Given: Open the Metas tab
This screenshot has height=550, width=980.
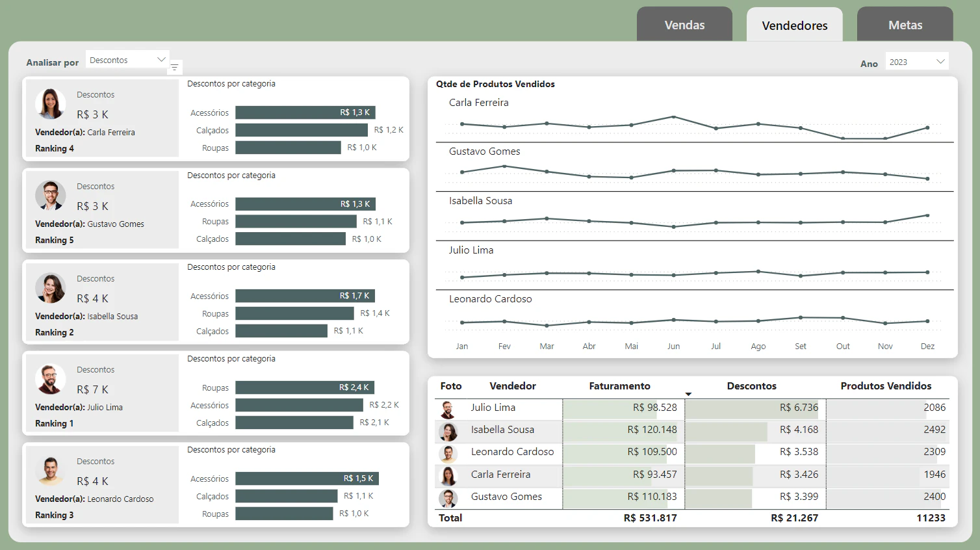Looking at the screenshot, I should [x=905, y=25].
